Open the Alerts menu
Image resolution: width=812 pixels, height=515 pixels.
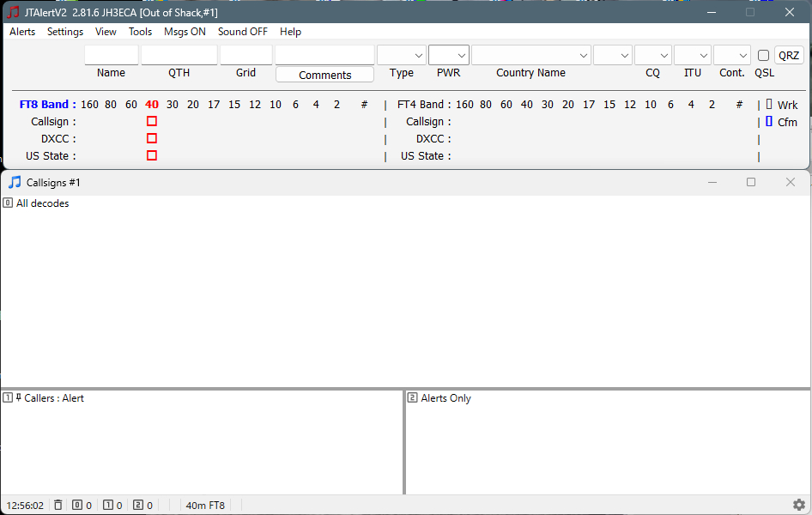click(22, 32)
